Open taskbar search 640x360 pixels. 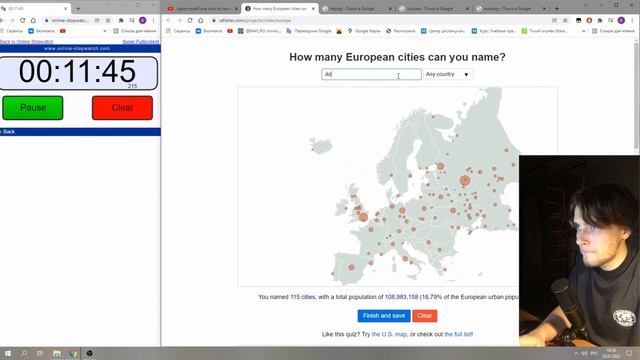tap(24, 353)
